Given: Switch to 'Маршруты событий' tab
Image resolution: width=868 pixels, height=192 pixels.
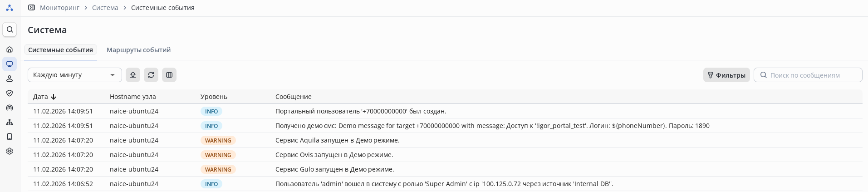Looking at the screenshot, I should [138, 50].
